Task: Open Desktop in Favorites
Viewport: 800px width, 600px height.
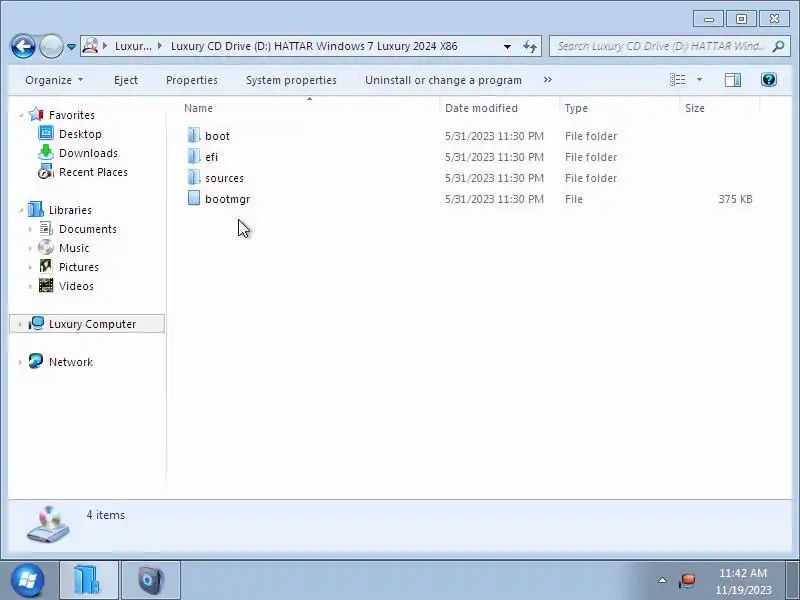Action: click(x=80, y=134)
